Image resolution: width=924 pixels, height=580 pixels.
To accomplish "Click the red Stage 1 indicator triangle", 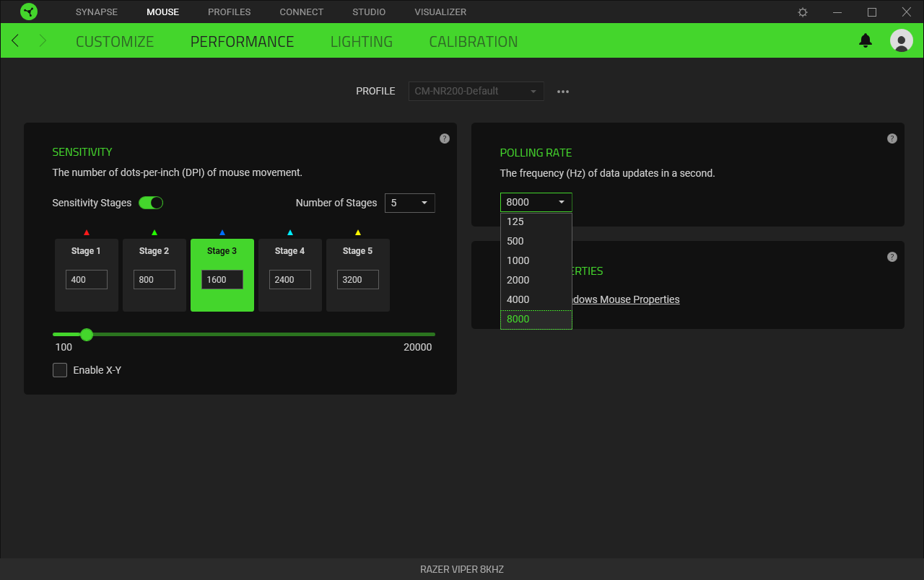I will (x=87, y=232).
